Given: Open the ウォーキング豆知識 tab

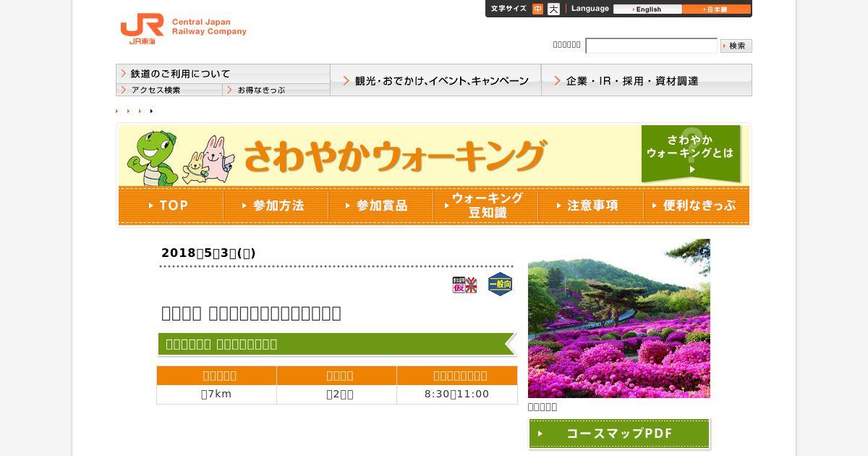Looking at the screenshot, I should (x=485, y=206).
